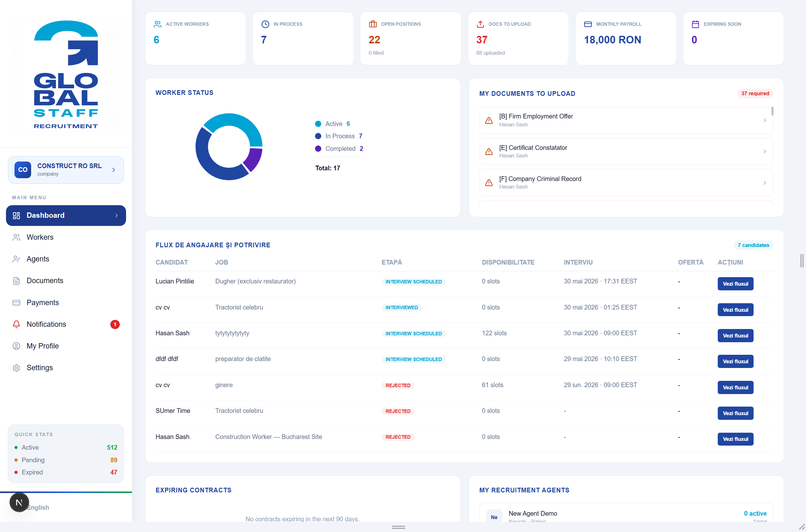This screenshot has height=532, width=806.
Task: Click the Dashboard grid icon in sidebar
Action: [16, 216]
